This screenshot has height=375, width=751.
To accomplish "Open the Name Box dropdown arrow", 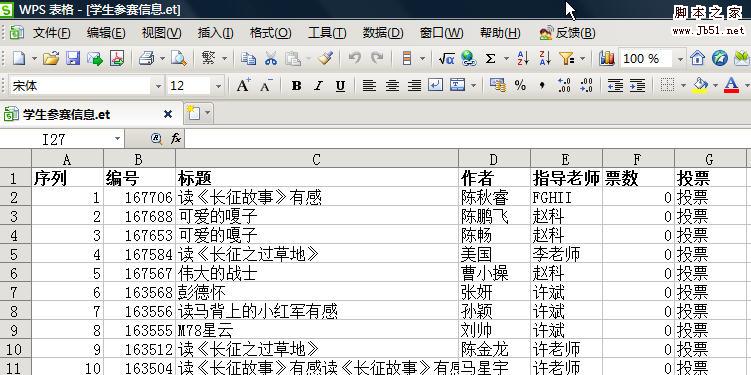I will [x=118, y=139].
